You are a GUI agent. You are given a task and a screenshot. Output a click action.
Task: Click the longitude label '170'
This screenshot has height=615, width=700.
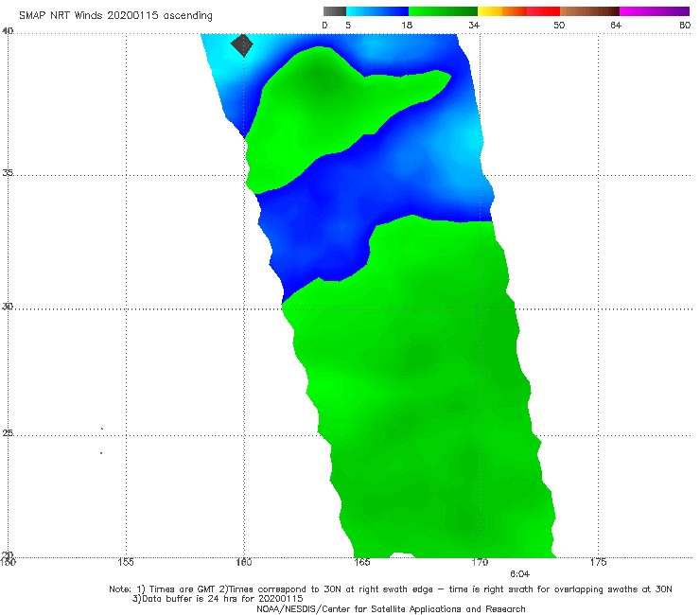click(480, 562)
